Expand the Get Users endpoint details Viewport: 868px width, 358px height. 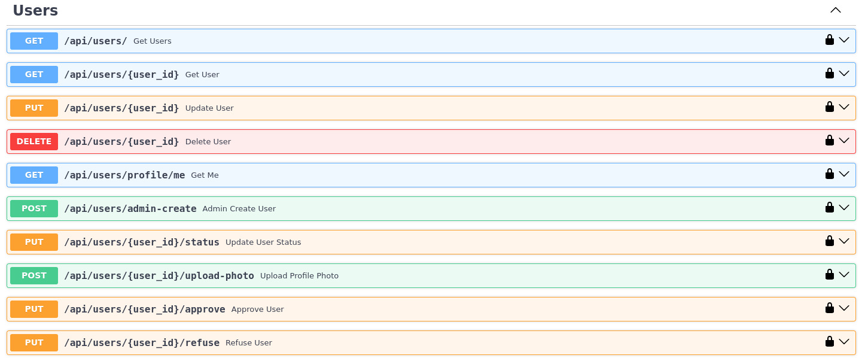[x=845, y=40]
